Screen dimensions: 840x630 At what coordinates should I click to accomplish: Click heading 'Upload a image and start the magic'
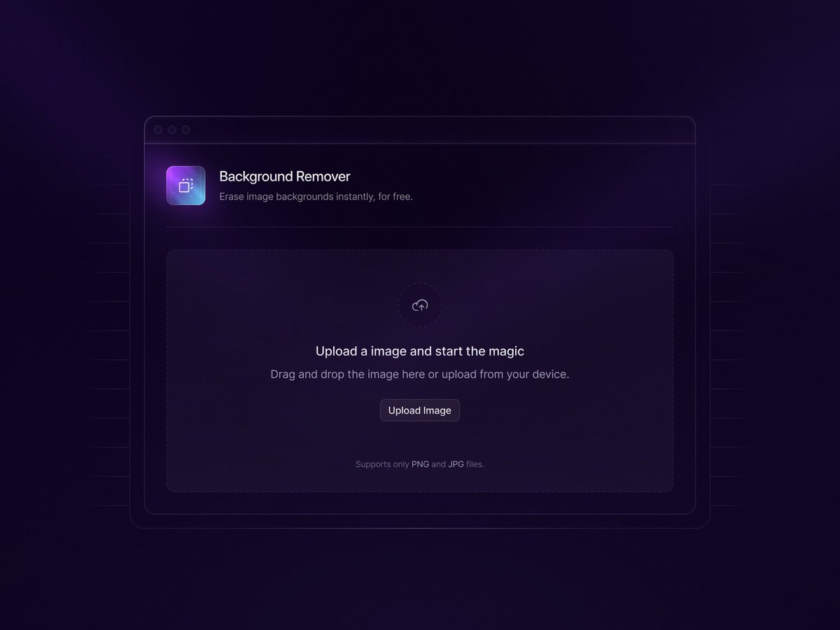coord(420,351)
